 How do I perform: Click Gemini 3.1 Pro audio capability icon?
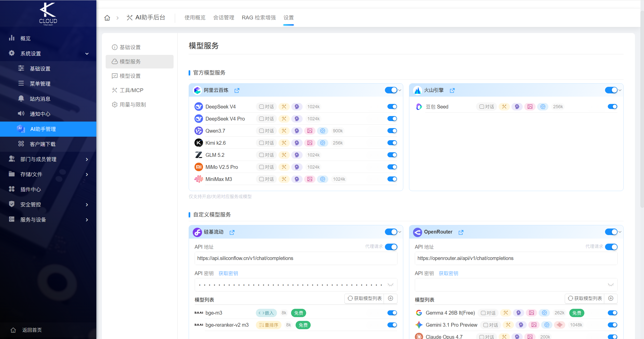click(559, 325)
